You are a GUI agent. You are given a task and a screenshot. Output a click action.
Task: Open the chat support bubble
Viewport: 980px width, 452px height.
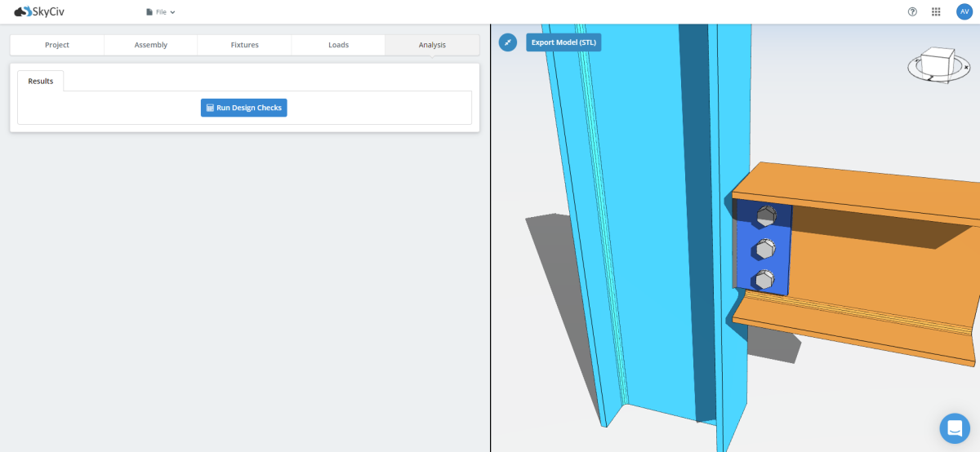pyautogui.click(x=954, y=428)
